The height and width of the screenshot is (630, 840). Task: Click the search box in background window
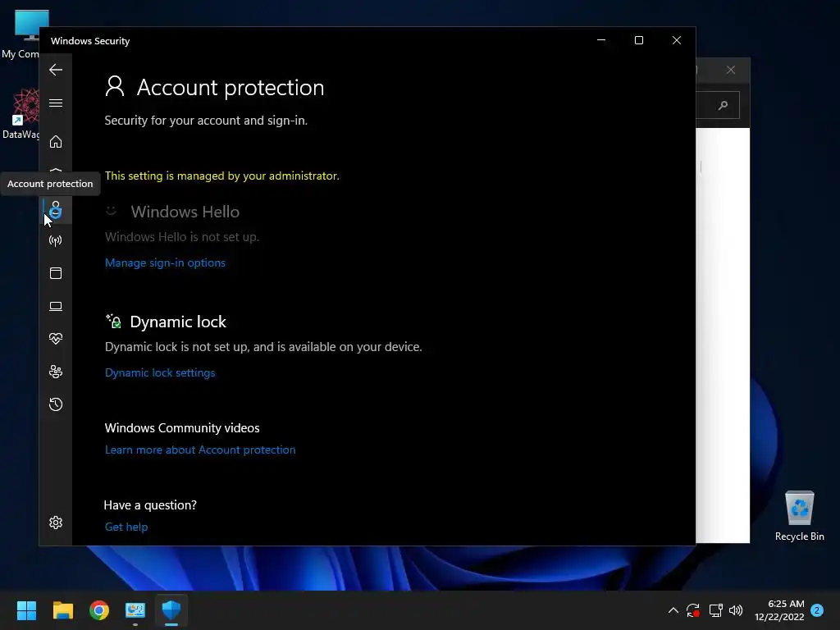pyautogui.click(x=717, y=105)
